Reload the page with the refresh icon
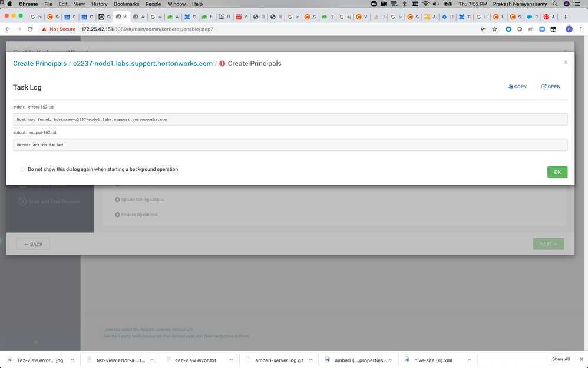This screenshot has height=368, width=588. pyautogui.click(x=30, y=29)
